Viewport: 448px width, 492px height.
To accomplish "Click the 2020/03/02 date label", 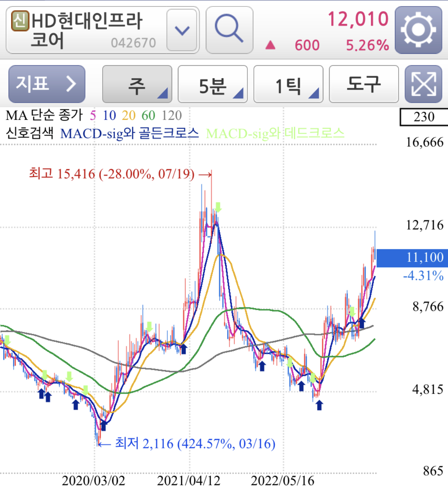I will (x=93, y=481).
